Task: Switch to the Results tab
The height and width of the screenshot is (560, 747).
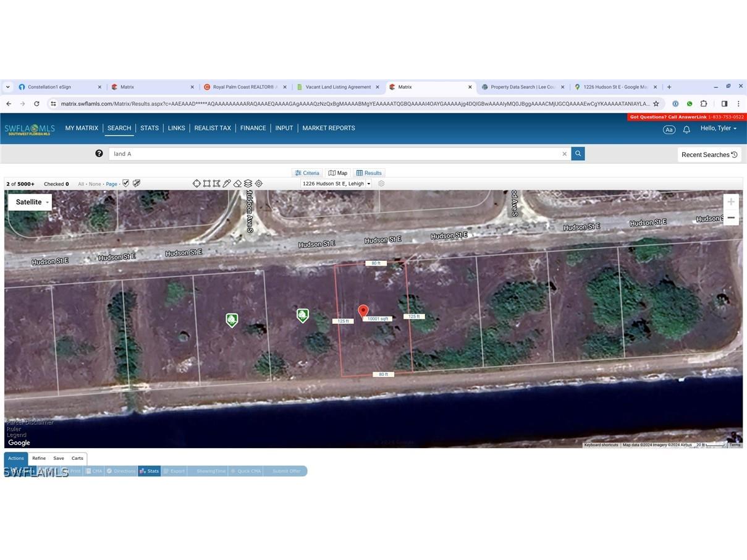Action: tap(369, 173)
